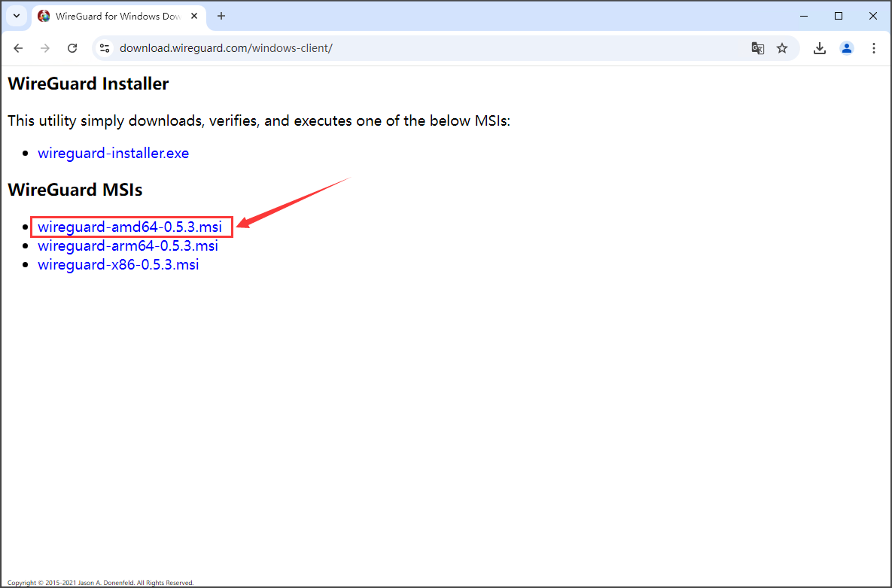Click the WireGuard MSIs heading
Screen dimensions: 892x588
pos(75,190)
